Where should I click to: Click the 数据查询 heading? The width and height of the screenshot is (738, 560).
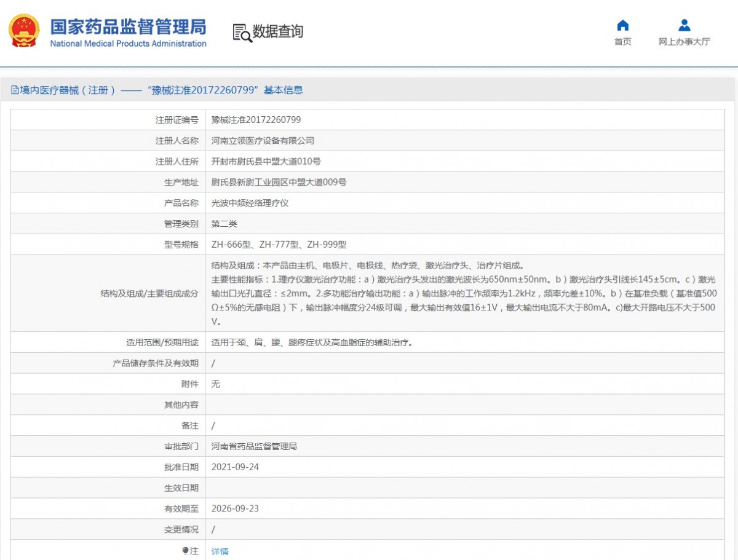pos(277,32)
